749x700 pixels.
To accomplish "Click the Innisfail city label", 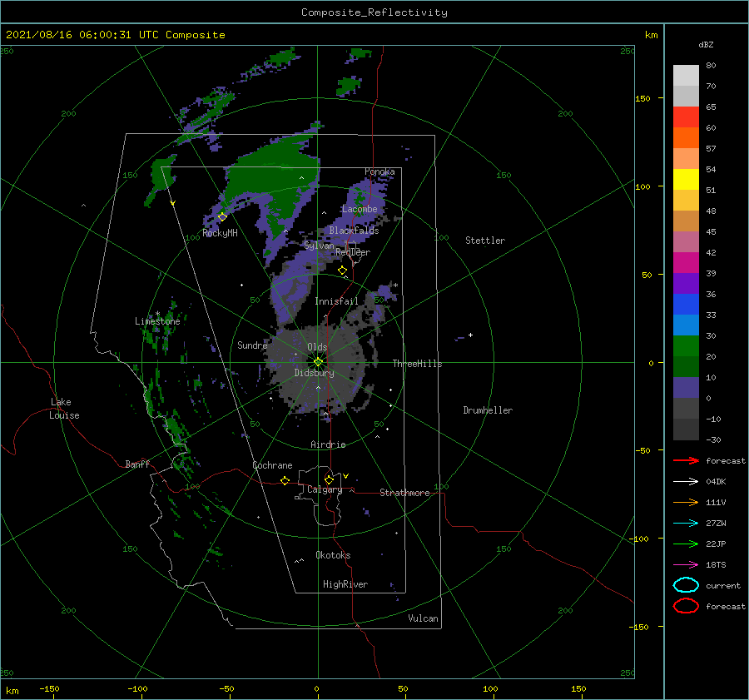I will pyautogui.click(x=336, y=301).
